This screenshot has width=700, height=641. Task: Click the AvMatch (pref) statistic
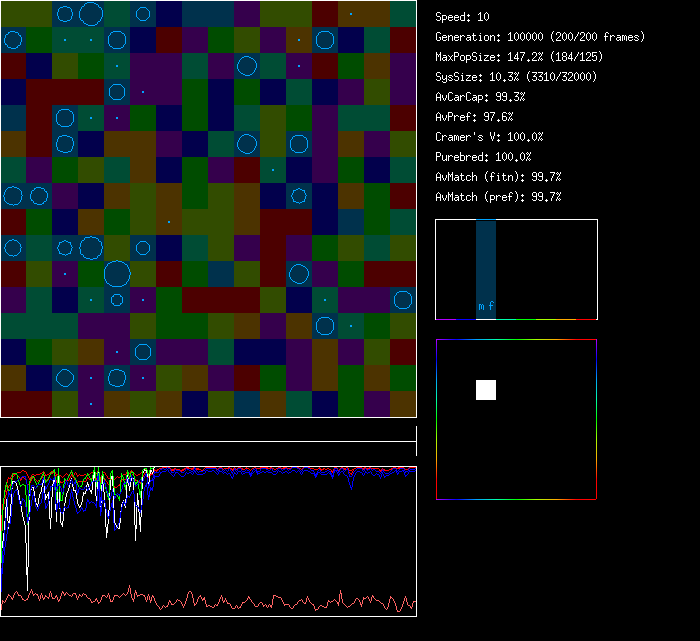click(498, 197)
